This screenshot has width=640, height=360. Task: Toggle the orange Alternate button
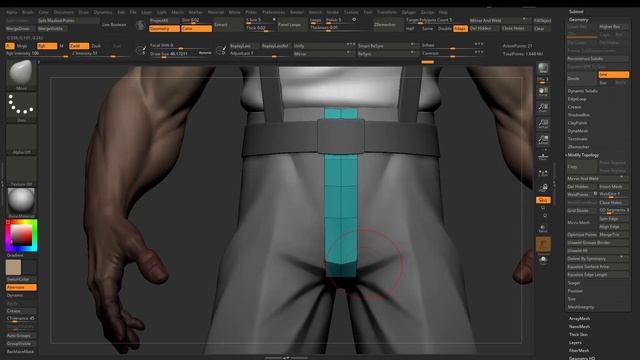coord(21,287)
